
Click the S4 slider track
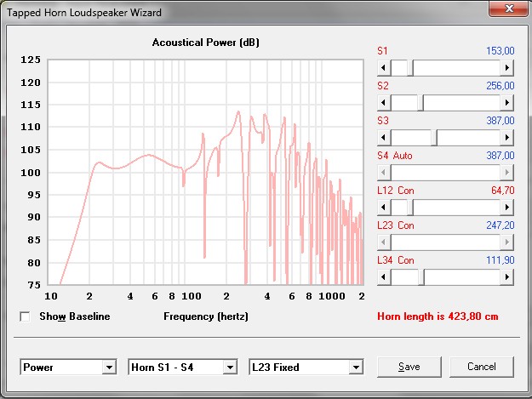click(x=445, y=173)
